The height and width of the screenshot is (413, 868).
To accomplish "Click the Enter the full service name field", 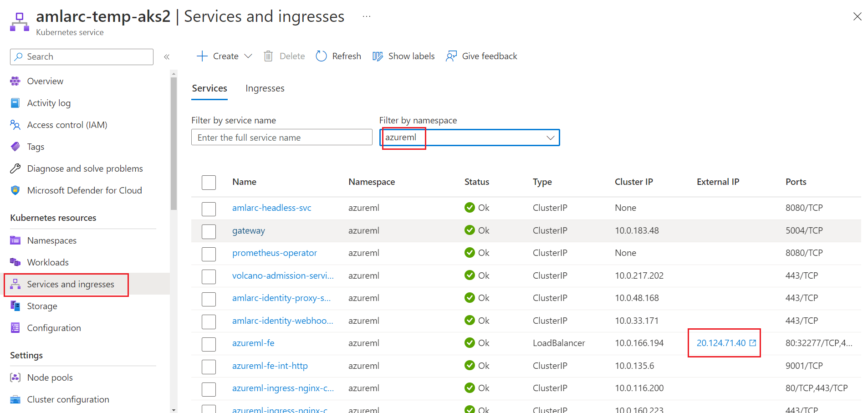I will 281,137.
